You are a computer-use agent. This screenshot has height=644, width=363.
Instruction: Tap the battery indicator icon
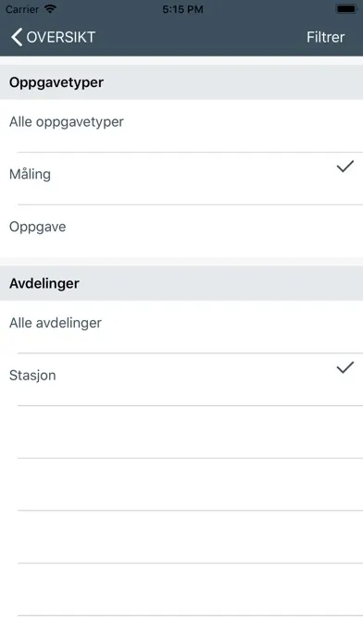coord(346,9)
